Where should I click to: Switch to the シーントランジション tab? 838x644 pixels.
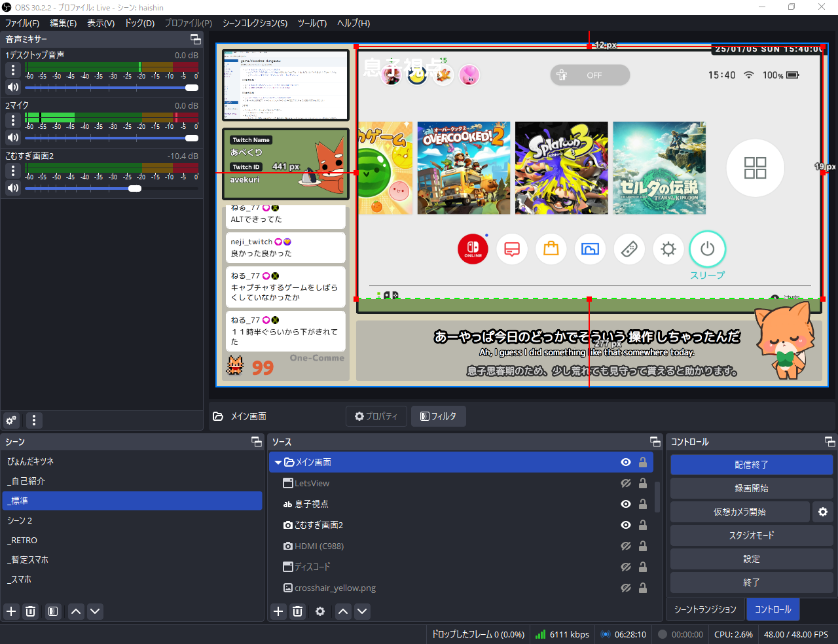[x=705, y=609]
